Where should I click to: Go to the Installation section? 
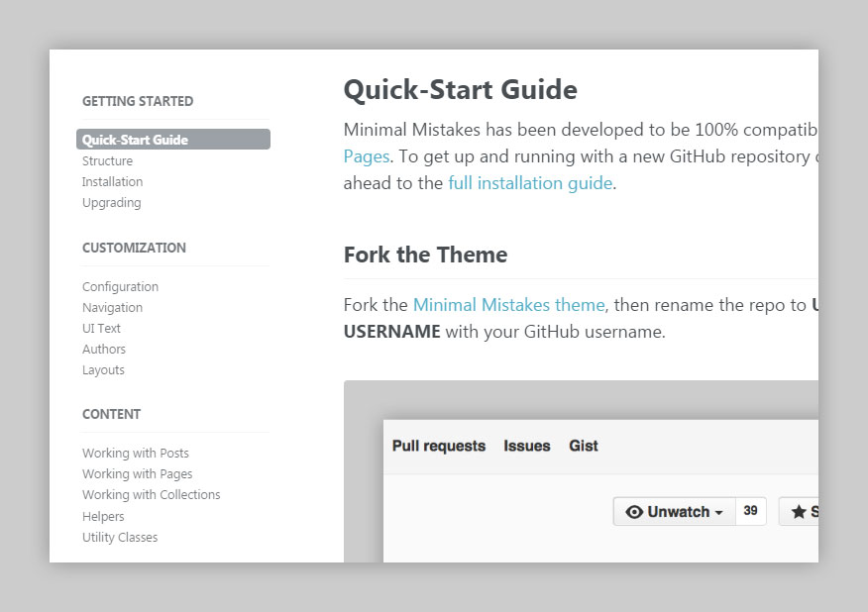[x=112, y=181]
